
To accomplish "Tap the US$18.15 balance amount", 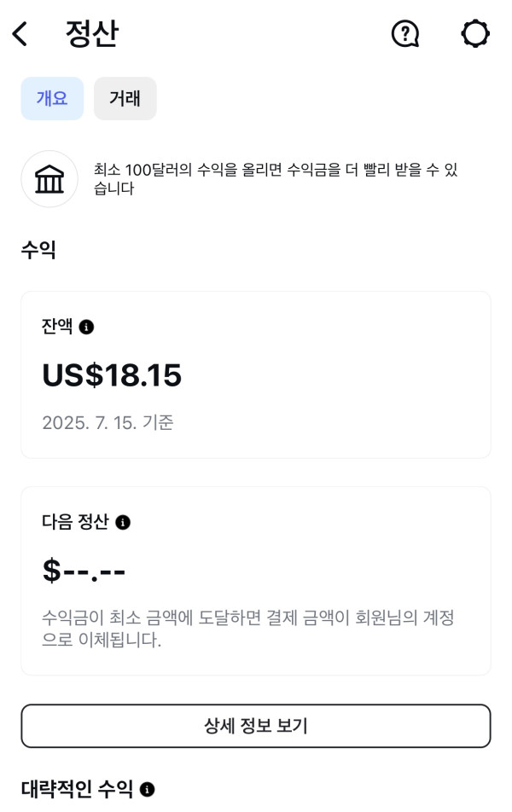I will (x=112, y=375).
